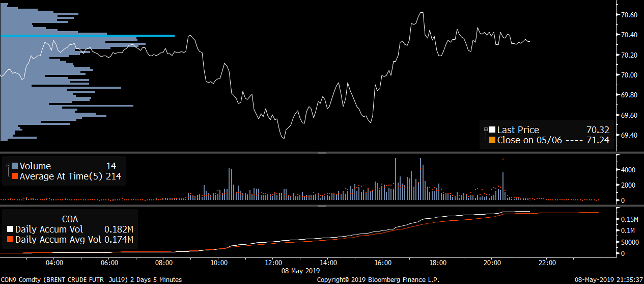Click the orange Close on 05/06 swatch
This screenshot has height=284, width=644.
(x=492, y=140)
